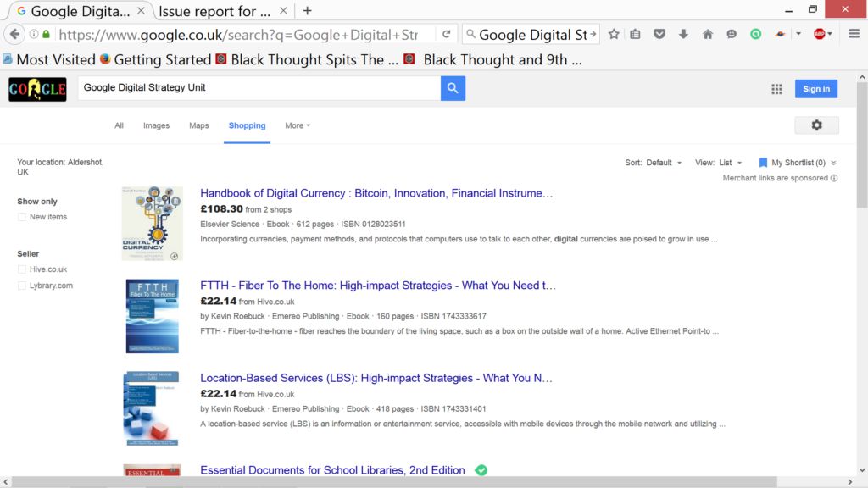Go back with the browser back arrow

tap(14, 34)
